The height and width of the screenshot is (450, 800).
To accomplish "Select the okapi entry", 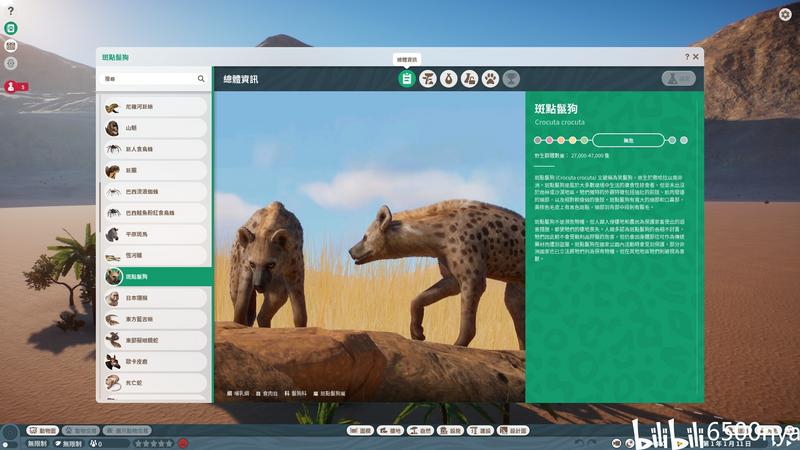I will [x=155, y=362].
